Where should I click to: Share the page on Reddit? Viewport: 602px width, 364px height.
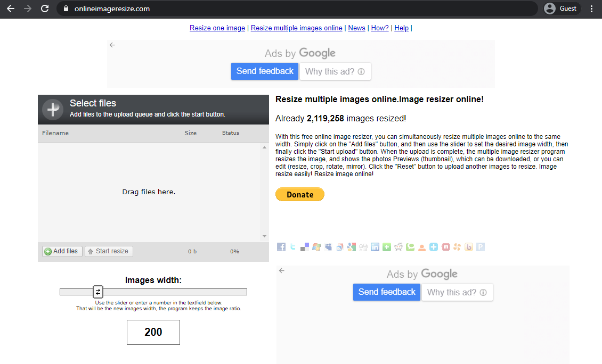398,247
